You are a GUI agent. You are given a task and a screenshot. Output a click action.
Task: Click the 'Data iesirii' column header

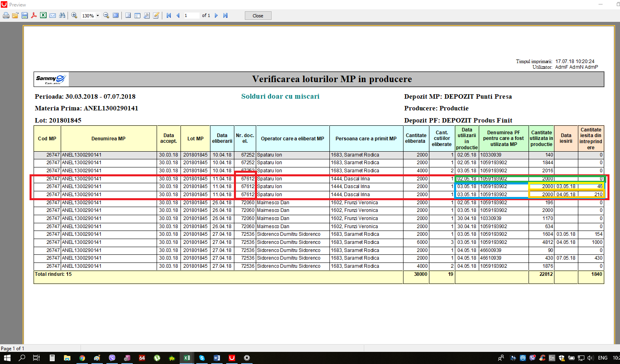pos(566,138)
